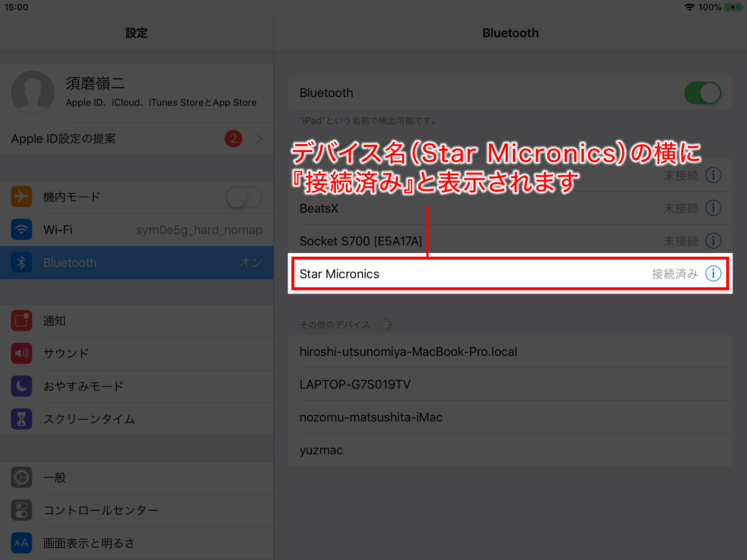Open the 須磨嶺二 Apple ID profile
Image resolution: width=747 pixels, height=560 pixels.
tap(137, 93)
